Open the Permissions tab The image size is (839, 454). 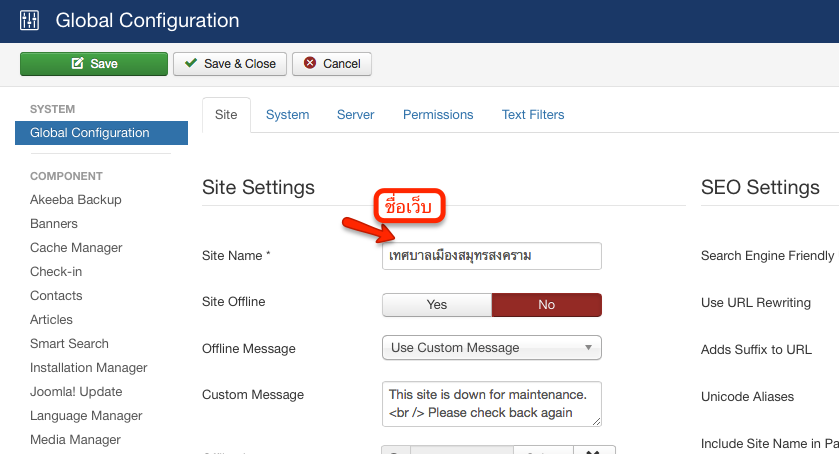pos(438,115)
